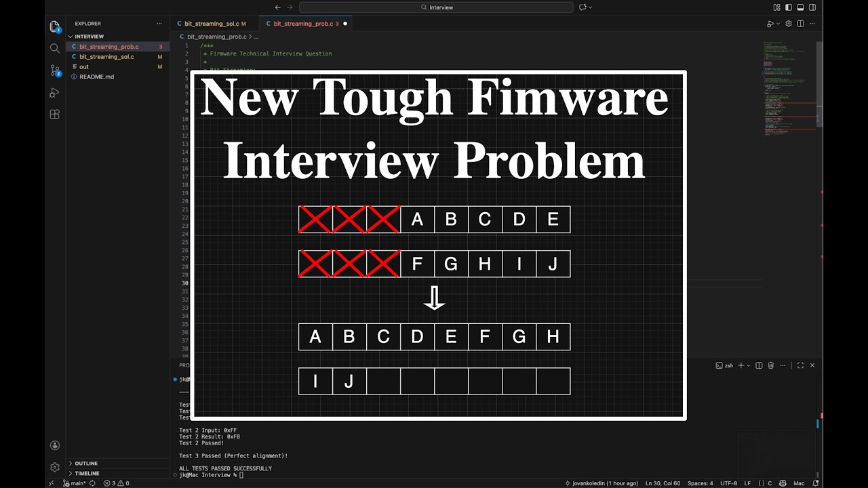The height and width of the screenshot is (488, 868).
Task: Go forward with the navigation arrow
Action: click(x=290, y=7)
